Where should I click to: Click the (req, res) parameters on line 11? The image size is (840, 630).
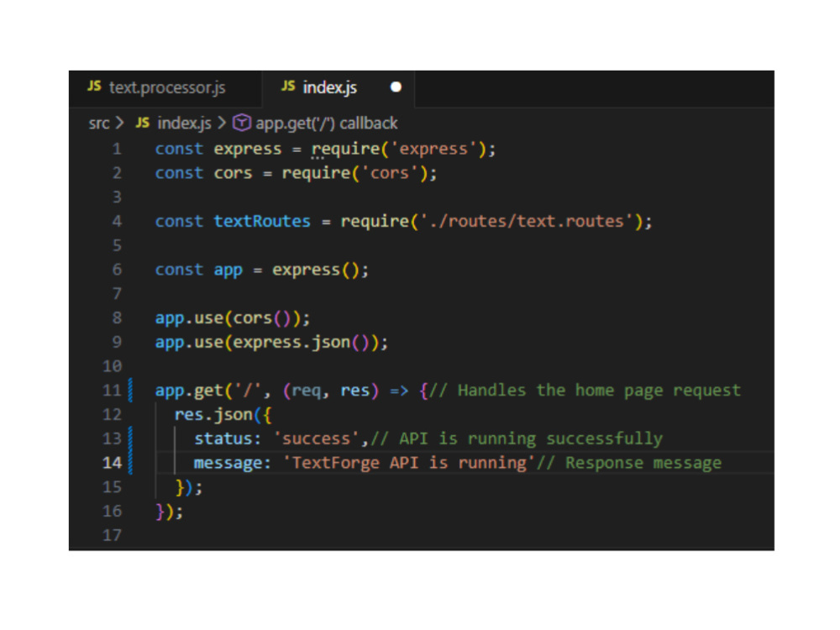tap(330, 391)
